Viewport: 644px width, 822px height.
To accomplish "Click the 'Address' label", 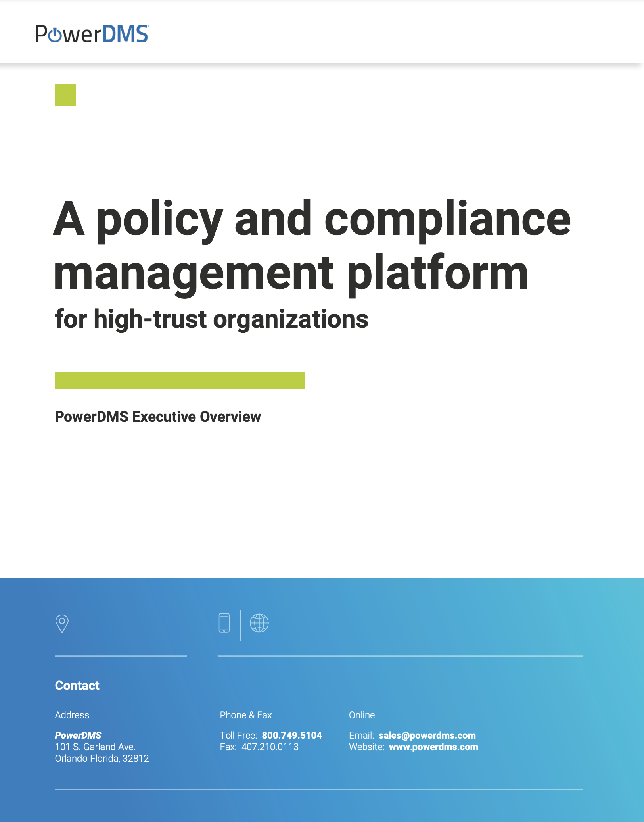I will (x=72, y=715).
